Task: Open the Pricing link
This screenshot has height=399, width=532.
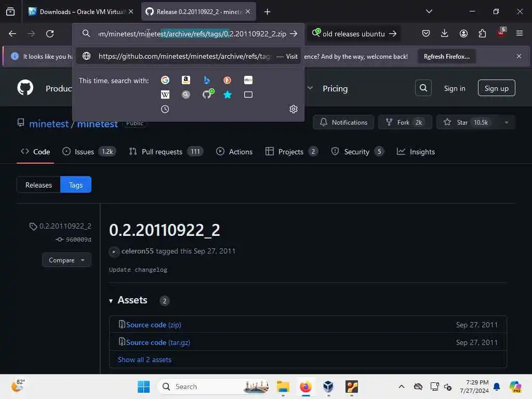Action: (x=335, y=88)
